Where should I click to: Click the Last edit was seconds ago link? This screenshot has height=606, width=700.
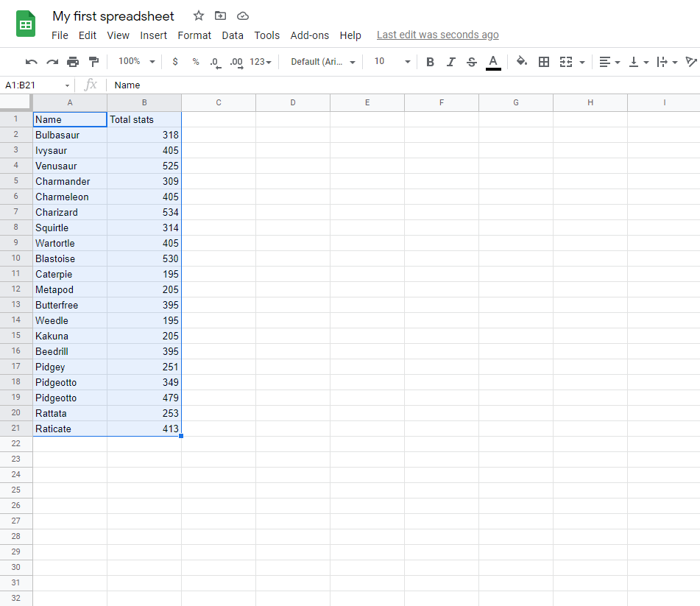point(437,35)
